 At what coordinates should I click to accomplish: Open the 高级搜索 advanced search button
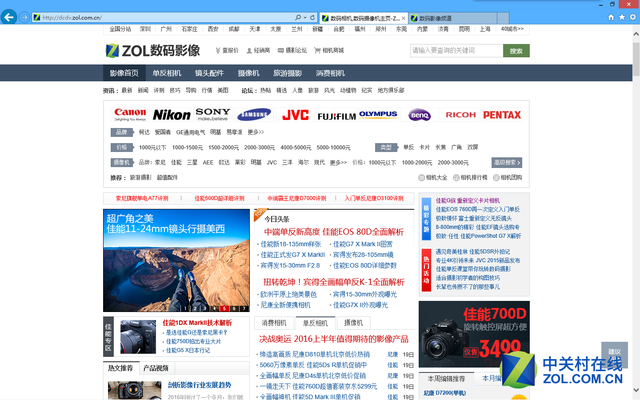click(x=507, y=162)
